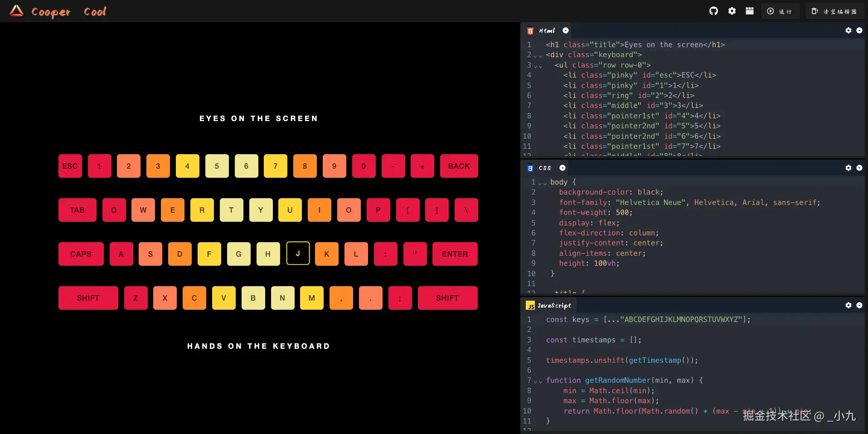Run the code with the 运行 button
Viewport: 868px width, 434px height.
(780, 11)
